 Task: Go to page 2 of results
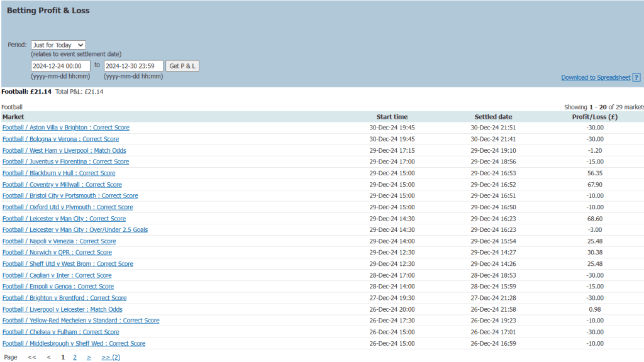[75, 357]
